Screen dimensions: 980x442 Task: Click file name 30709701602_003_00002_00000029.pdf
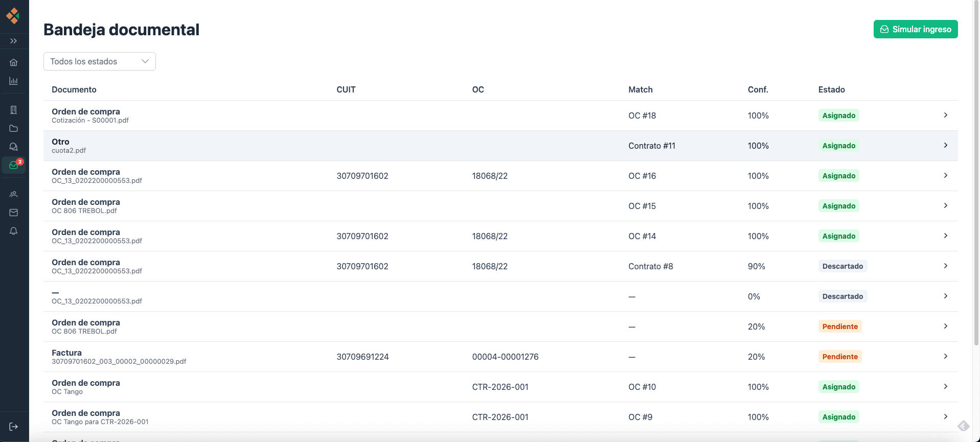click(x=119, y=362)
